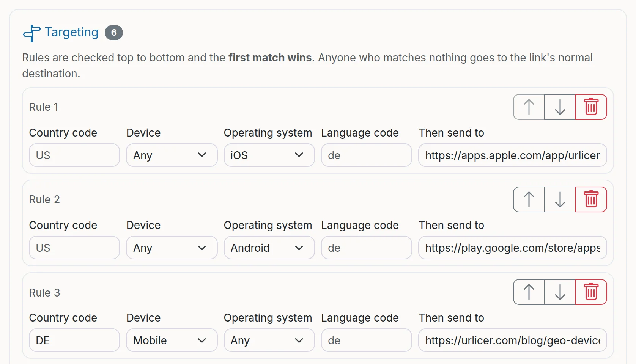Open Rule 3 Operating system dropdown showing Any

269,340
